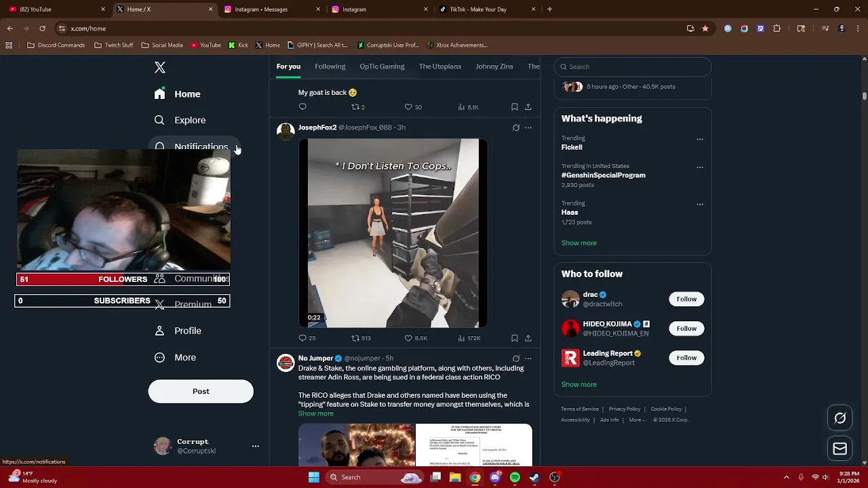Expand the More footer links menu

(637, 420)
